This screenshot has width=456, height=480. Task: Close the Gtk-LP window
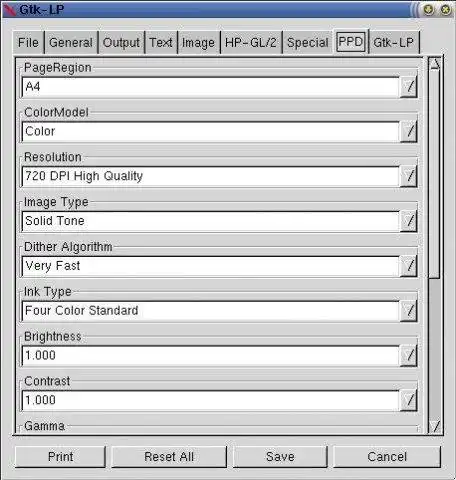pos(446,10)
